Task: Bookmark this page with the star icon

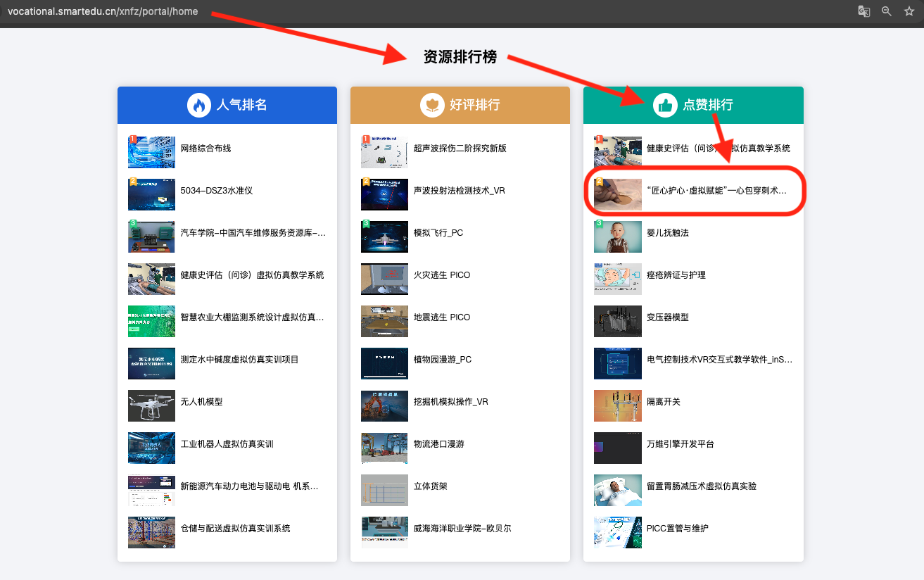Action: point(909,11)
